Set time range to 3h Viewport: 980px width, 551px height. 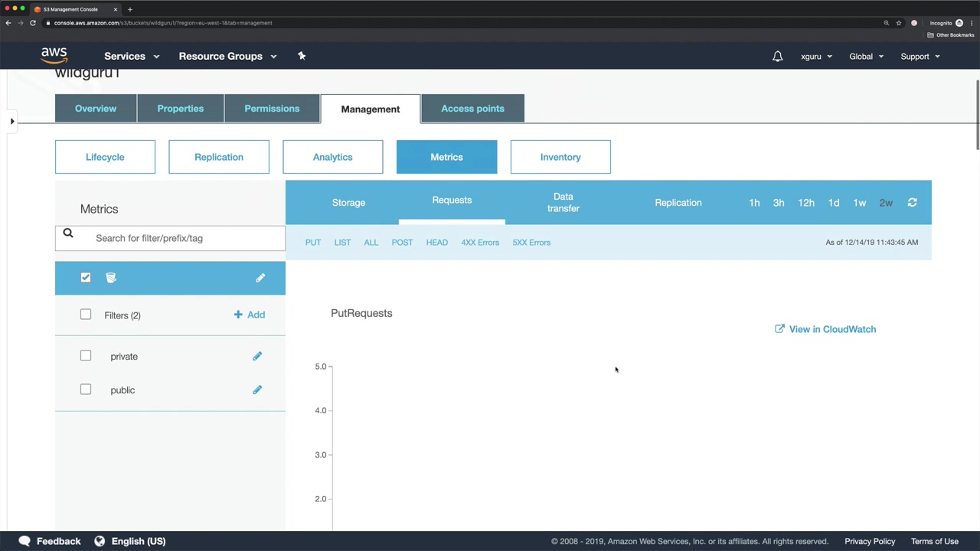[x=779, y=203]
